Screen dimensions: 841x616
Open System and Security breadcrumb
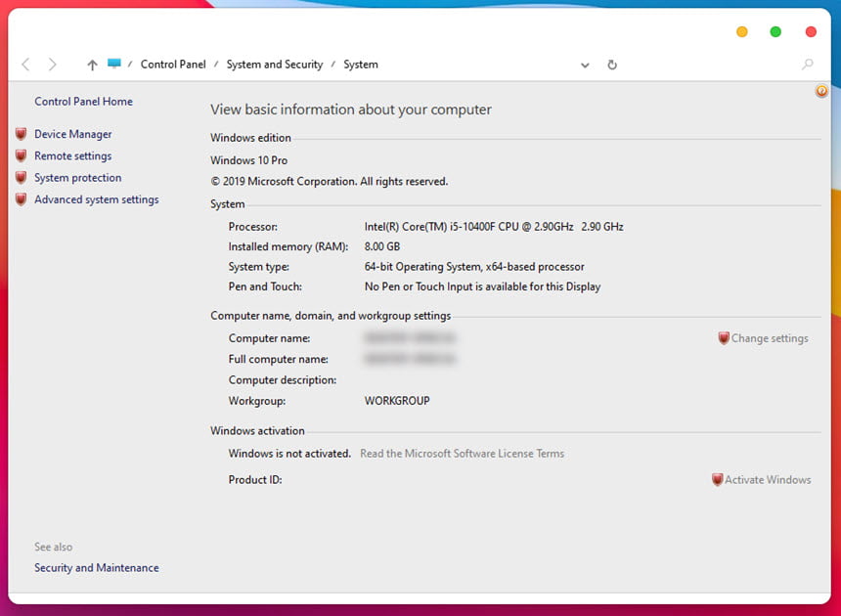(x=275, y=65)
